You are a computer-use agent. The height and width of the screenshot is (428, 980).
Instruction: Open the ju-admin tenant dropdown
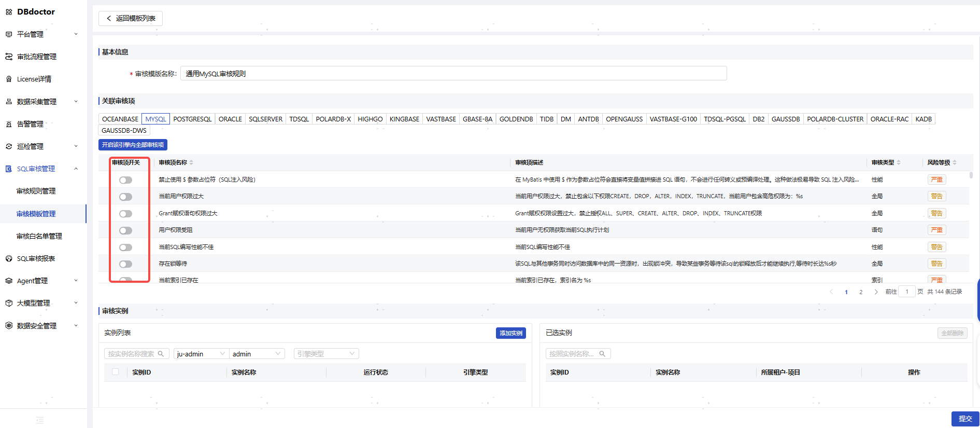201,354
